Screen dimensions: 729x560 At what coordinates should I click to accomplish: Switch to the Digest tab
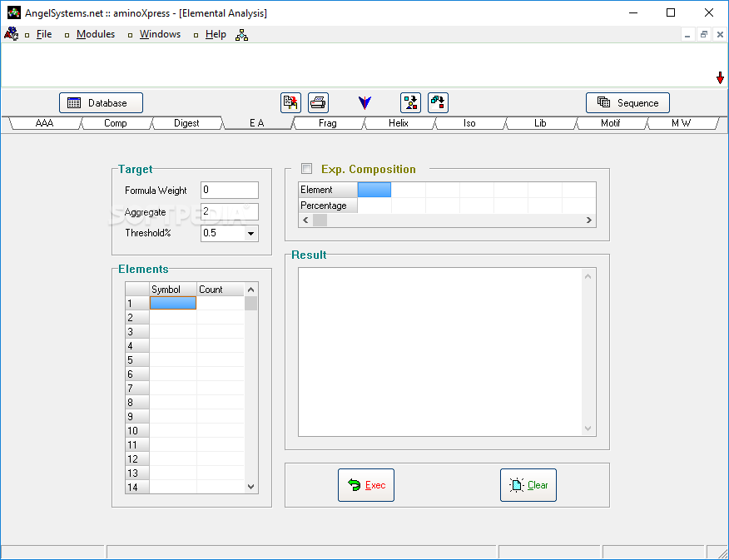click(186, 123)
